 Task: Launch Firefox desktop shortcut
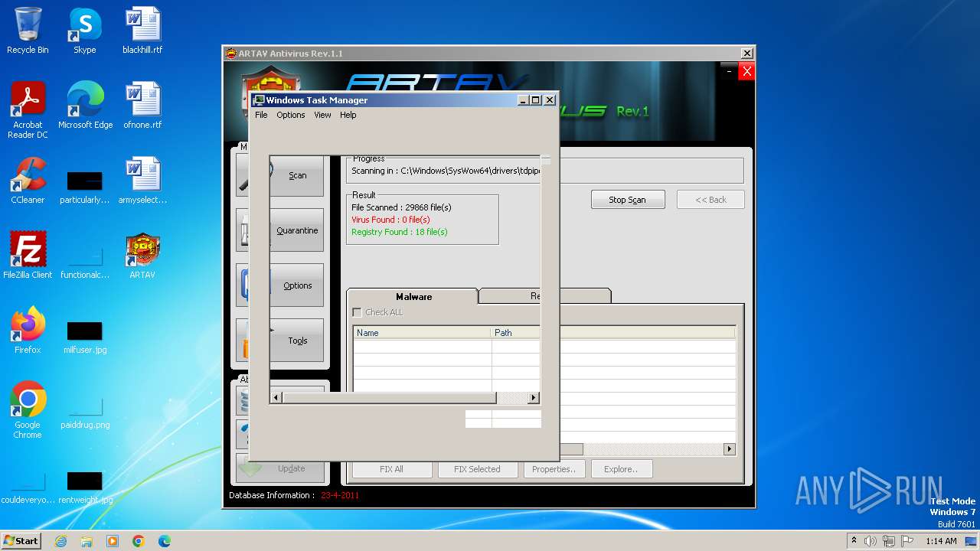coord(28,331)
